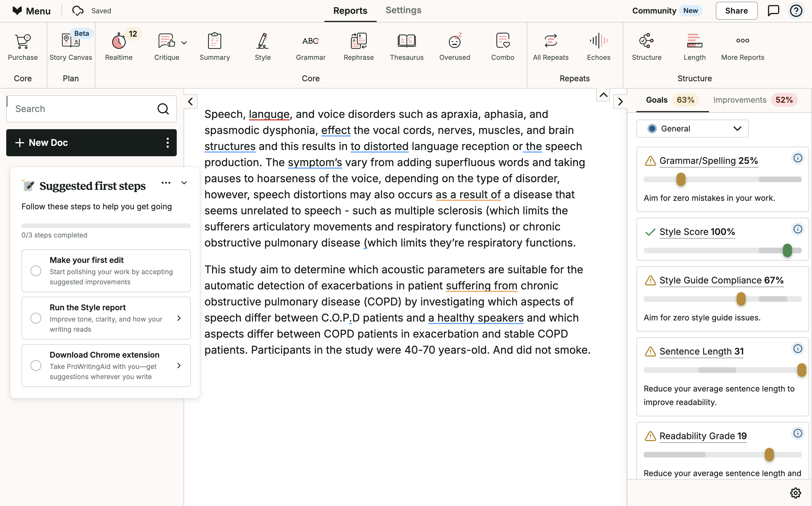This screenshot has height=506, width=812.
Task: Tick the Run the Style report circle
Action: coord(36,318)
